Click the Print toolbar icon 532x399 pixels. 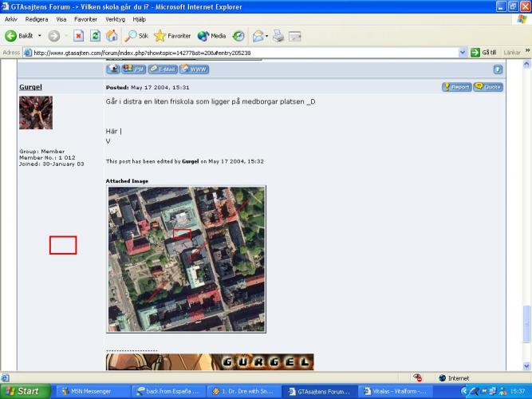(278, 36)
